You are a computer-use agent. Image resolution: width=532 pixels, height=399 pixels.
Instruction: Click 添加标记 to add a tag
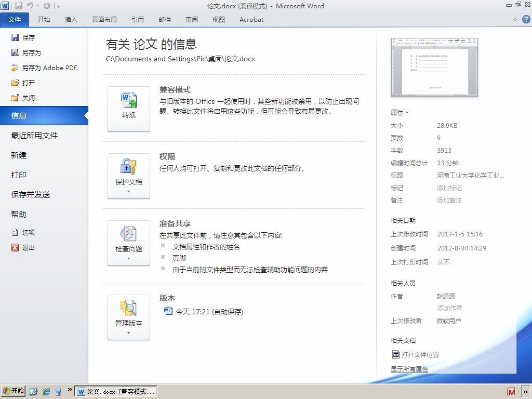(449, 188)
